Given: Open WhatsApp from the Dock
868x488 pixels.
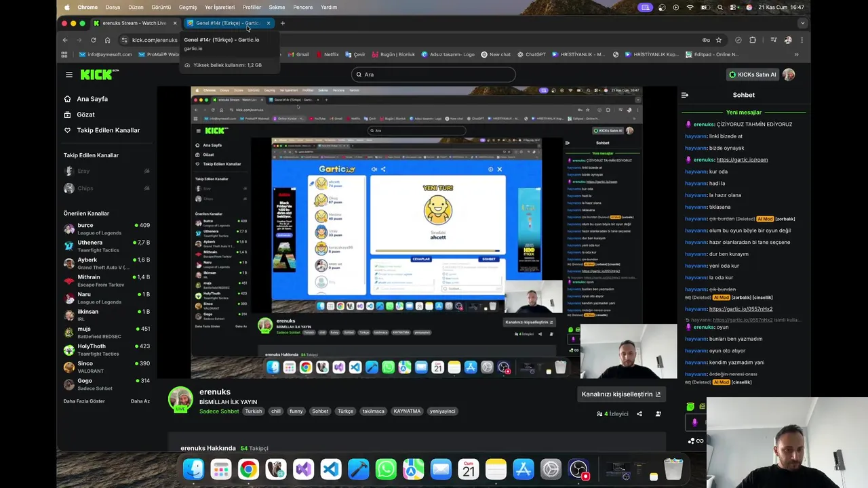Looking at the screenshot, I should 386,469.
